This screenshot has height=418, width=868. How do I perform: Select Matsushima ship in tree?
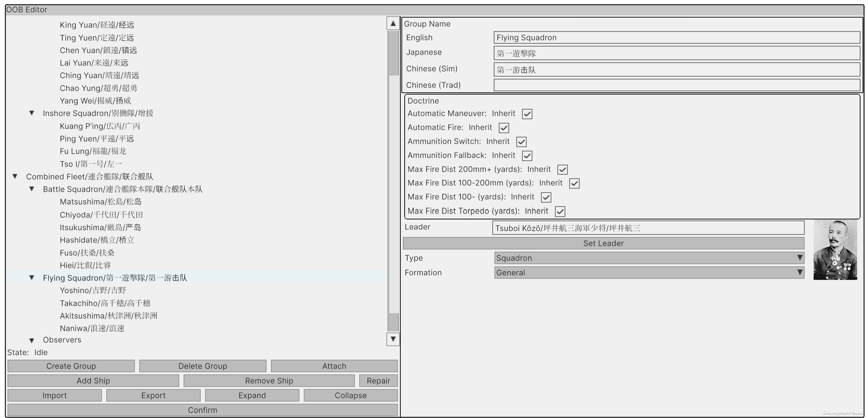pyautogui.click(x=101, y=202)
